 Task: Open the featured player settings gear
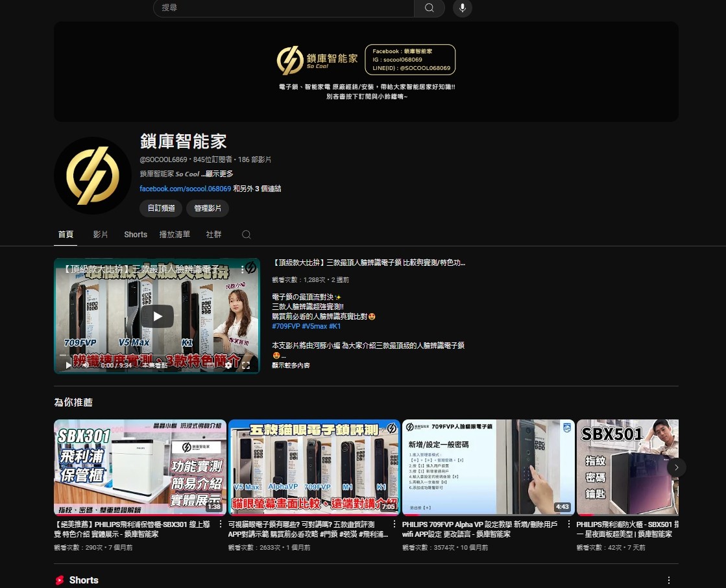click(228, 365)
